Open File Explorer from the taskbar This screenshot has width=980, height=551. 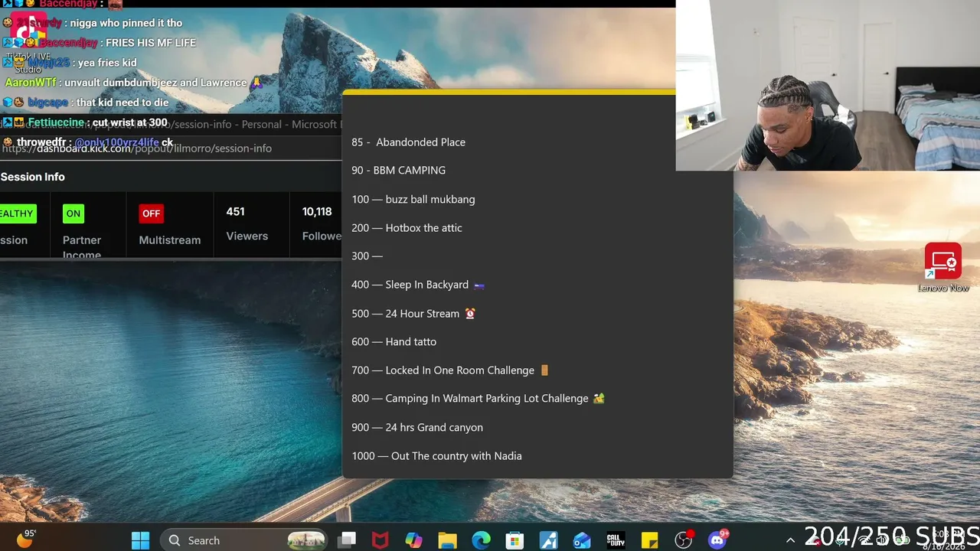[x=447, y=540]
